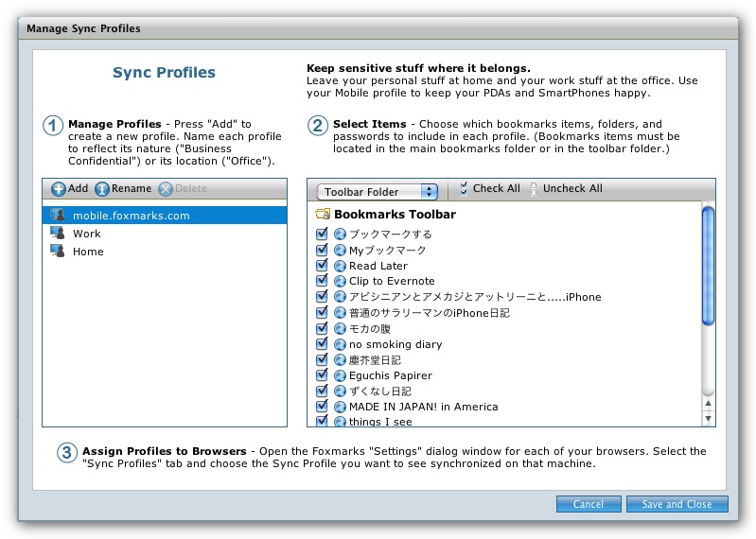
Task: Click the Add button label
Action: point(79,188)
